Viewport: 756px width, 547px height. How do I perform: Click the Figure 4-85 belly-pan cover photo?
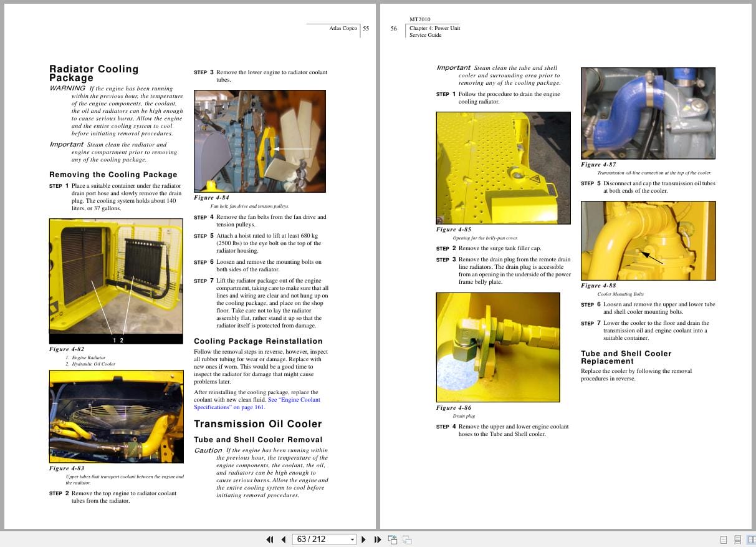click(x=503, y=168)
